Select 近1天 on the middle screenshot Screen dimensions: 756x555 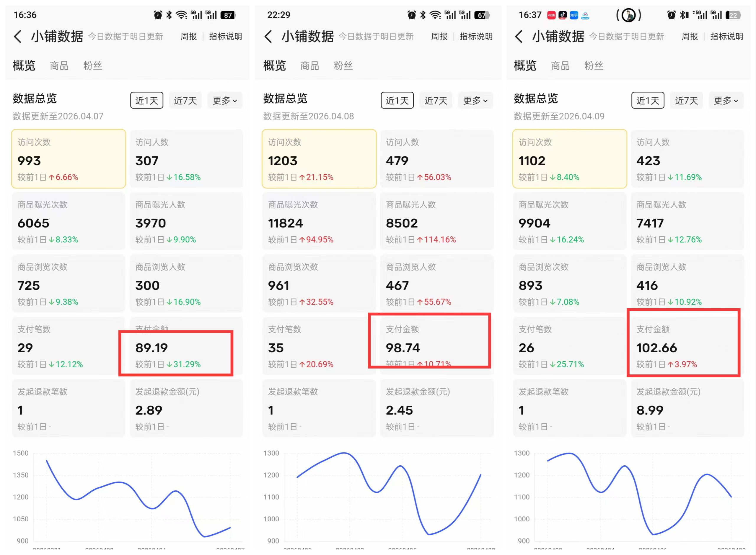pyautogui.click(x=397, y=100)
